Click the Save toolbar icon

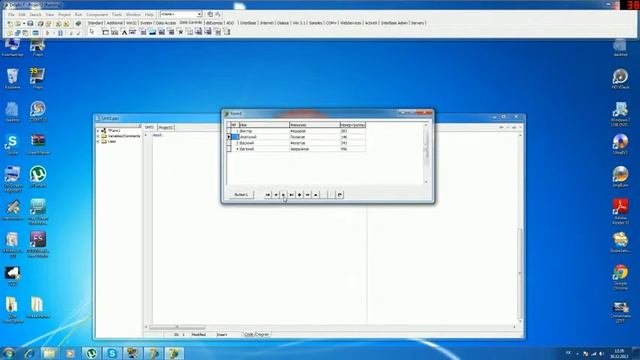30,24
